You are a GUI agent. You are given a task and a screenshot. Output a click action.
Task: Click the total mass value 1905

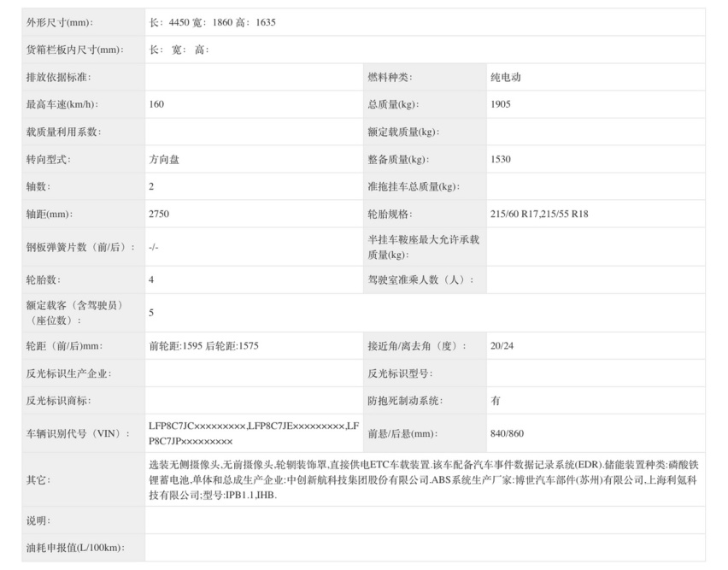pyautogui.click(x=501, y=104)
